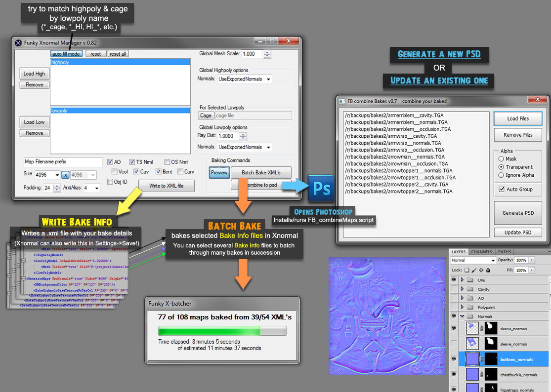The image size is (551, 392).
Task: Select the UVs group folder icon
Action: point(470,280)
